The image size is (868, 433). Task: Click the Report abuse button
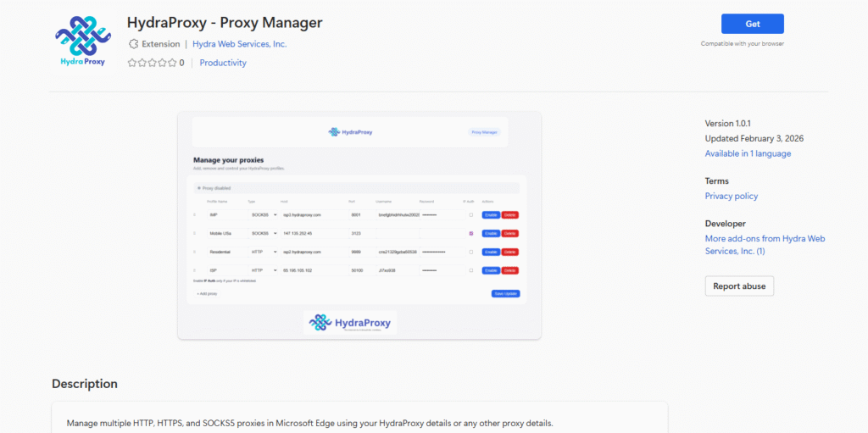738,286
